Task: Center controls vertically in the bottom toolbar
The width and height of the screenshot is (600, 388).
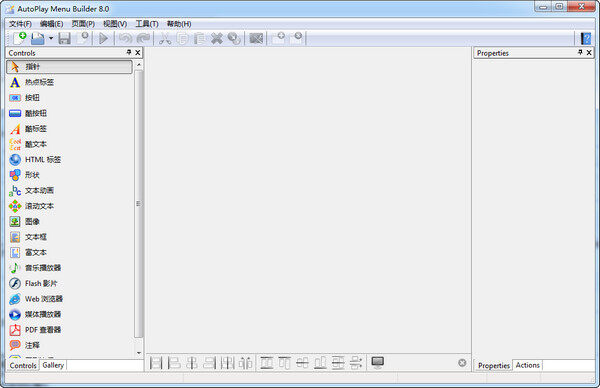Action: 302,363
